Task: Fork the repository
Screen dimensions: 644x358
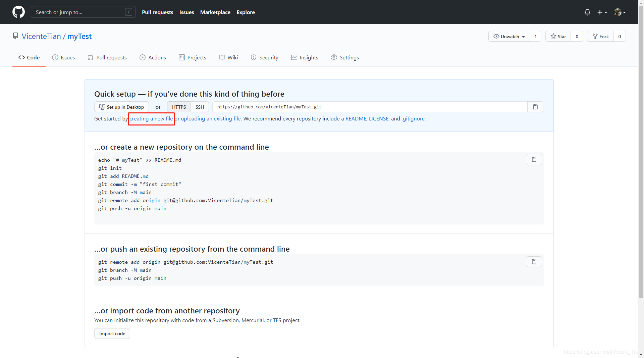Action: 600,37
